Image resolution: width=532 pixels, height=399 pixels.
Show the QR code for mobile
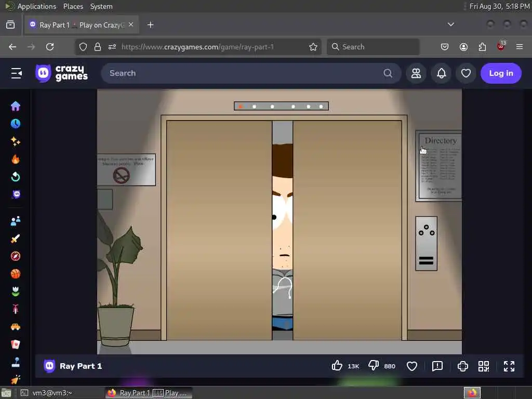tap(484, 366)
